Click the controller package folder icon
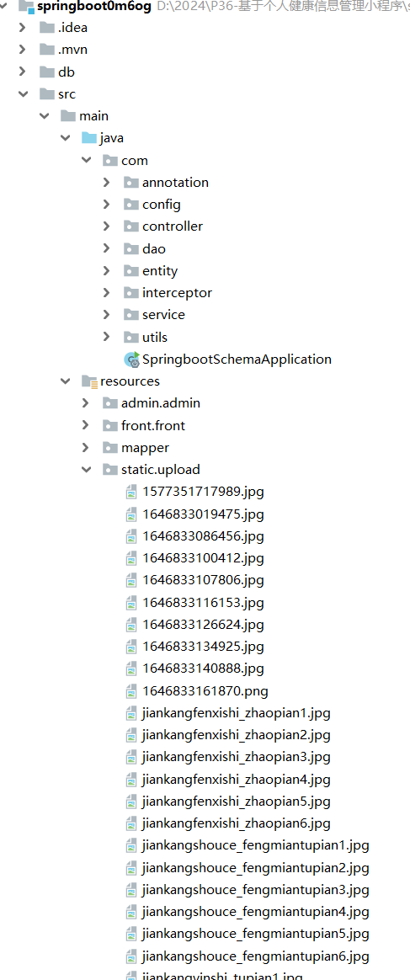This screenshot has width=410, height=980. (131, 226)
